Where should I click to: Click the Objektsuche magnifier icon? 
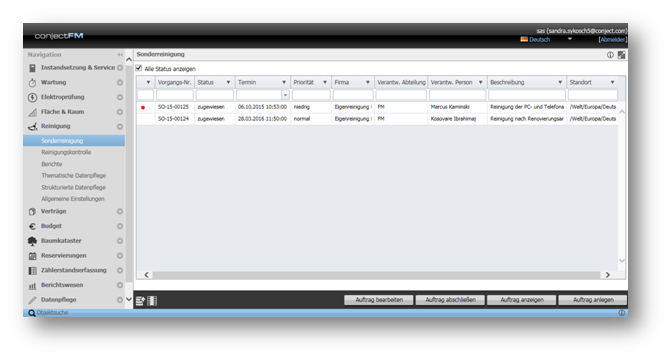(31, 313)
